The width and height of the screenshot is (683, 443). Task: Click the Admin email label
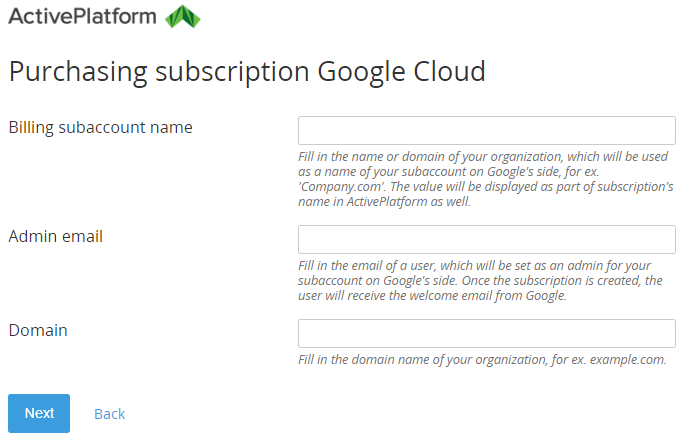click(x=56, y=236)
